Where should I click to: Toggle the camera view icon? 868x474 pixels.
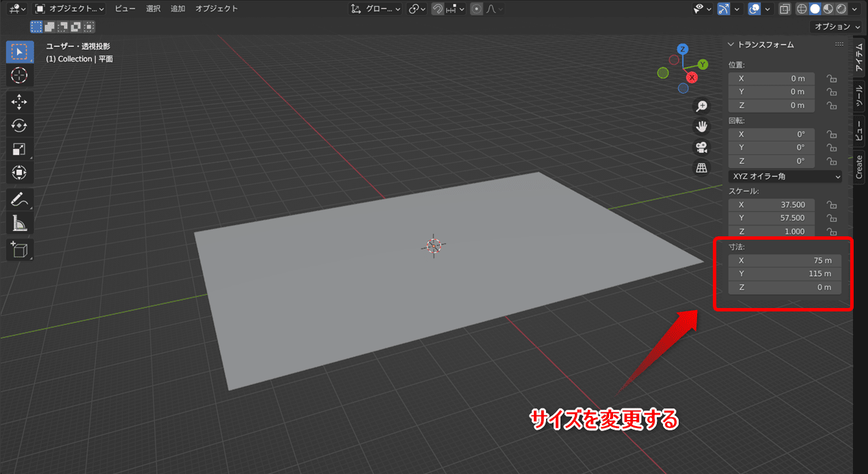point(701,147)
